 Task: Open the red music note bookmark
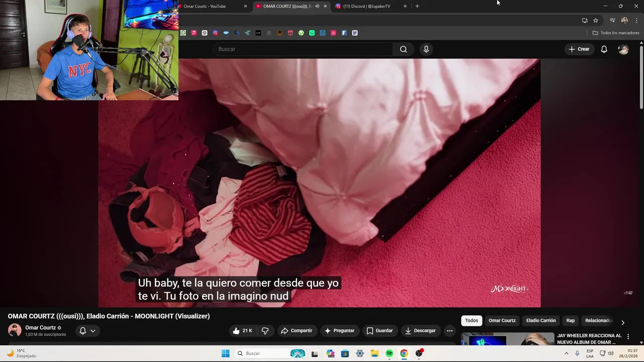(x=194, y=33)
